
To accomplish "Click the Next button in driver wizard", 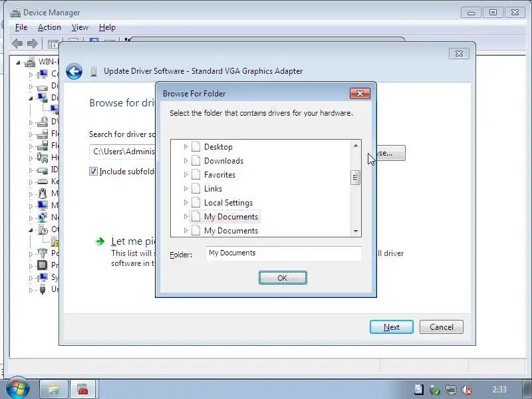I will pyautogui.click(x=392, y=327).
